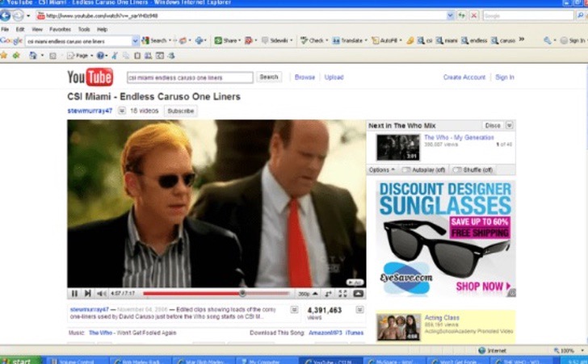The height and width of the screenshot is (364, 588).
Task: Click the YouTube Sign In link
Action: coord(504,77)
